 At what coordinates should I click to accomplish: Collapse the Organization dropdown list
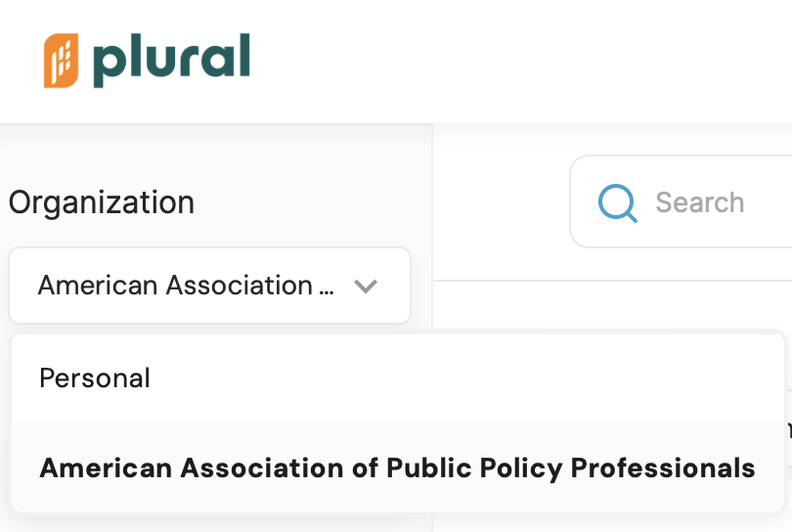209,286
